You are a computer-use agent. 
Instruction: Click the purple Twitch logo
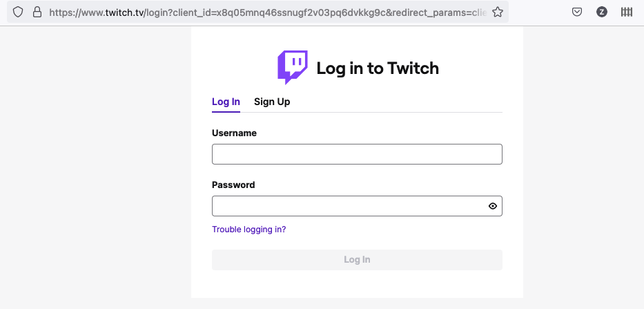[x=293, y=68]
